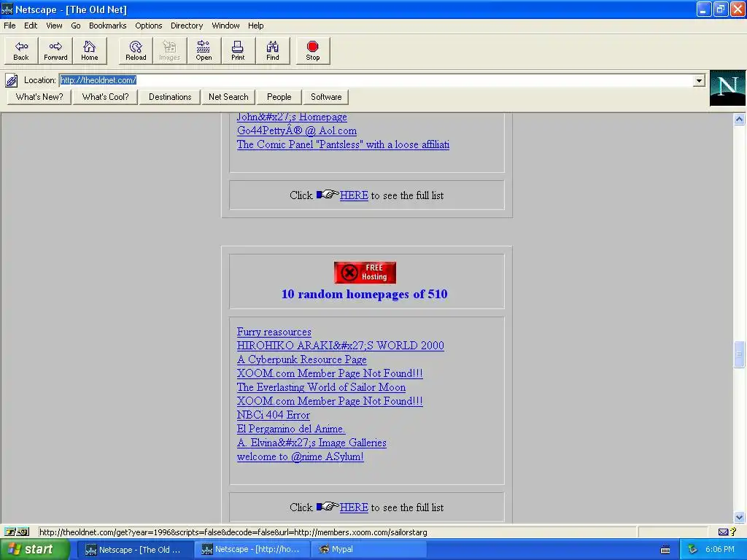Expand the Location URL dropdown arrow
Image resolution: width=747 pixels, height=560 pixels.
(699, 80)
